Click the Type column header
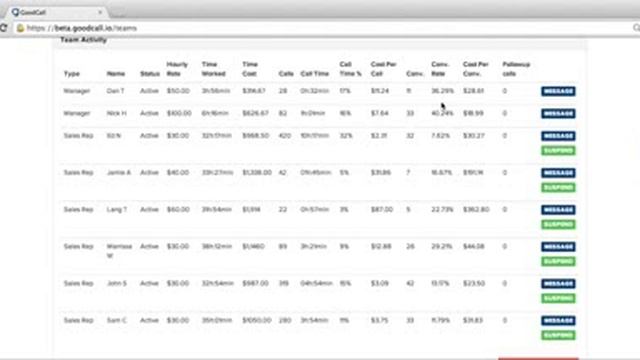 [71, 74]
